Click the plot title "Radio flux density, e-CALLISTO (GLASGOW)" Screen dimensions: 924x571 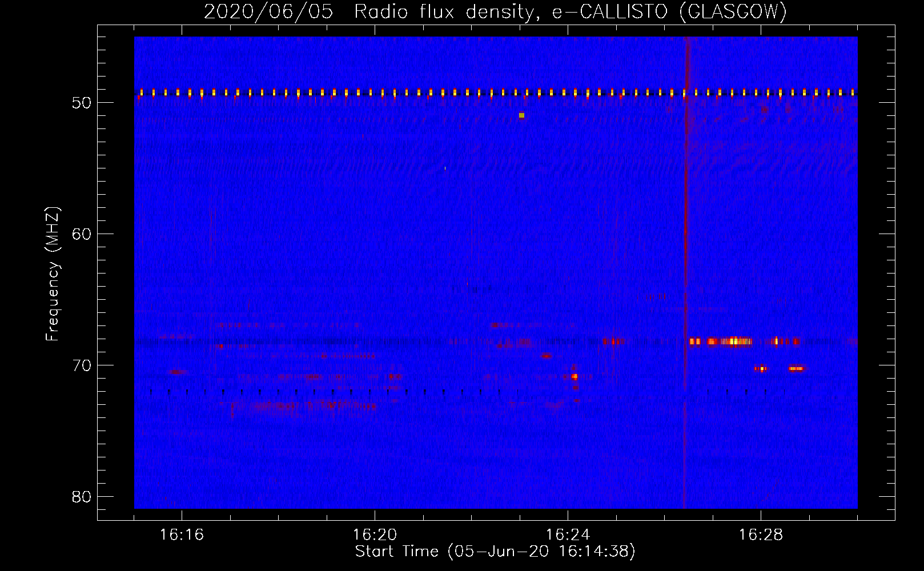[x=570, y=12]
